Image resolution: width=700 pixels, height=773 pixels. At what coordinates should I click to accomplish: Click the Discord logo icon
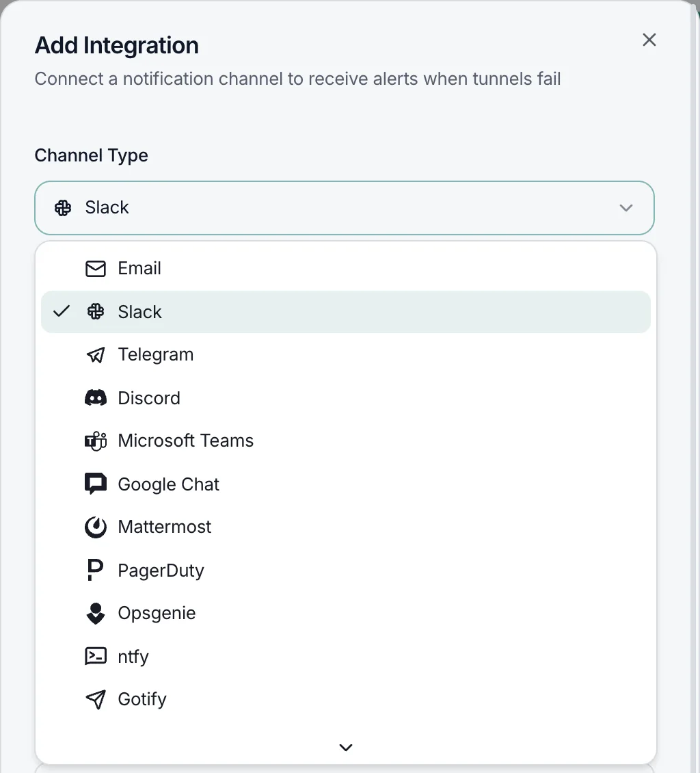coord(96,398)
